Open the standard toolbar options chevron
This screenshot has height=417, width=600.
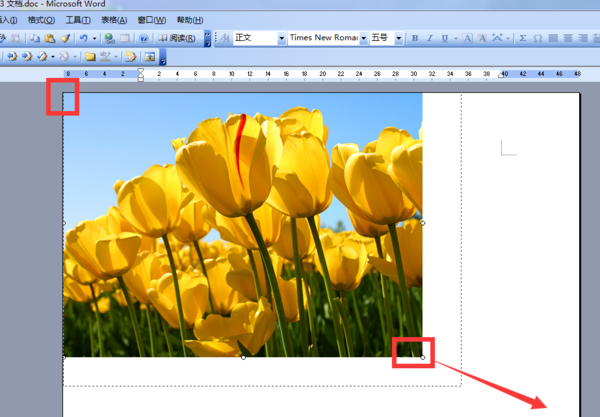(207, 39)
